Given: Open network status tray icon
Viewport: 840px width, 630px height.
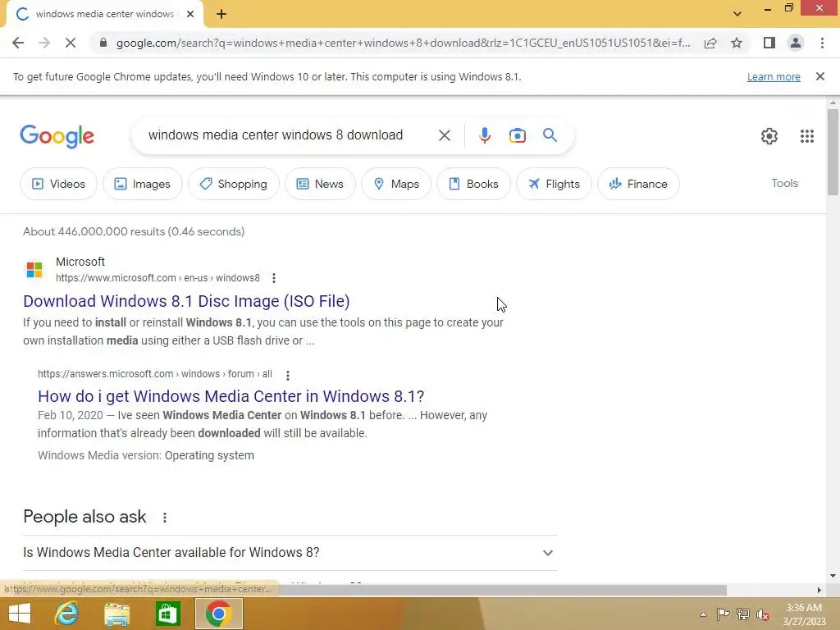Looking at the screenshot, I should [x=743, y=614].
